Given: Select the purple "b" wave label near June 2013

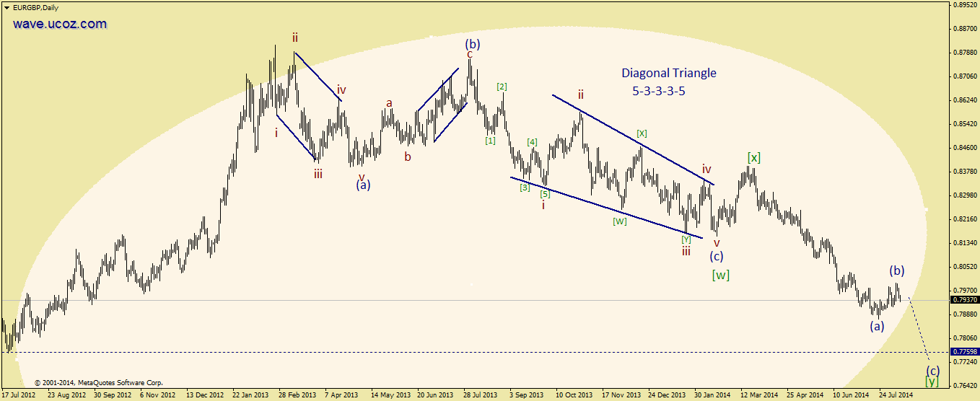Looking at the screenshot, I should coord(408,157).
